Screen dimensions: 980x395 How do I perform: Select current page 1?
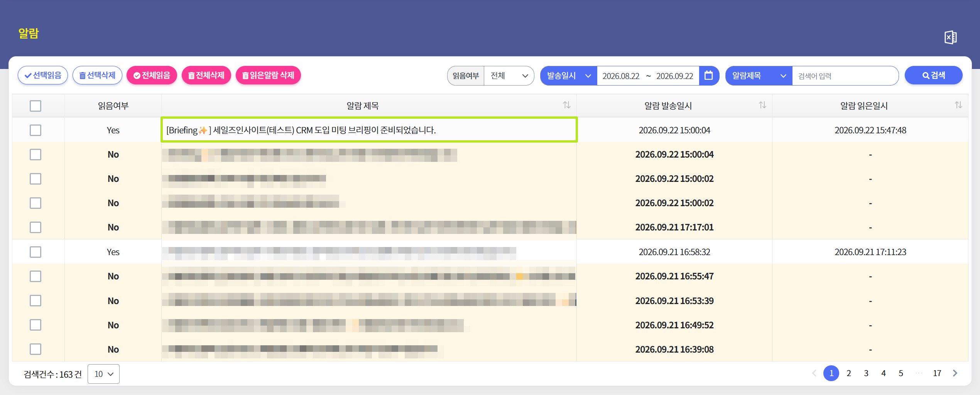coord(831,373)
